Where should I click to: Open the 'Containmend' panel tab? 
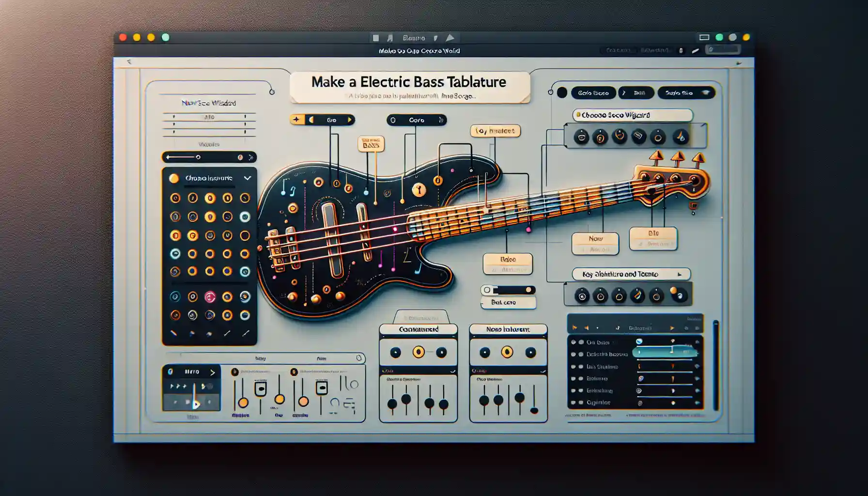(418, 329)
